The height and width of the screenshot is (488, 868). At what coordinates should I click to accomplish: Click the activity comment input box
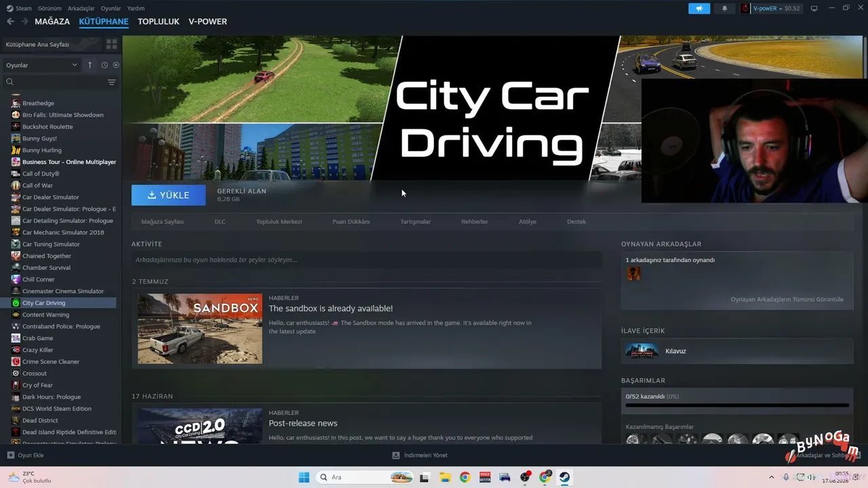tap(367, 260)
